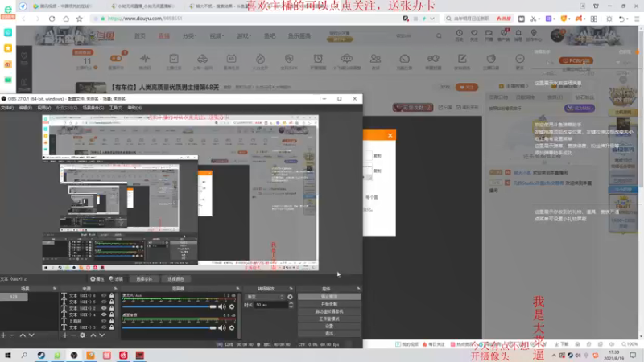Remove selected scene with minus icon

[12, 335]
